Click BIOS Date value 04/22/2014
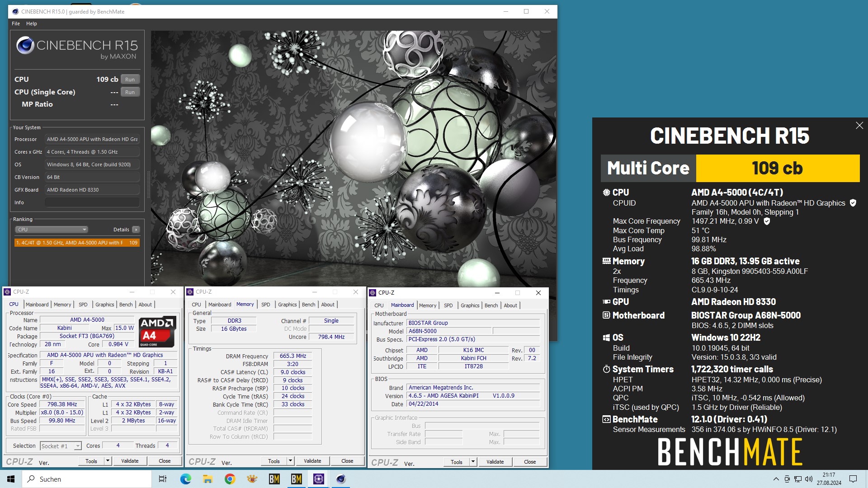 coord(473,404)
